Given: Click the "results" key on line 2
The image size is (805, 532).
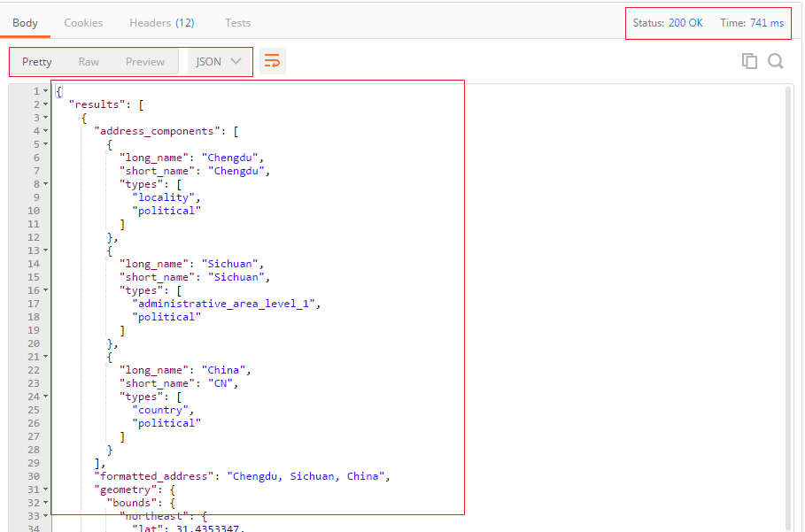Looking at the screenshot, I should (97, 104).
